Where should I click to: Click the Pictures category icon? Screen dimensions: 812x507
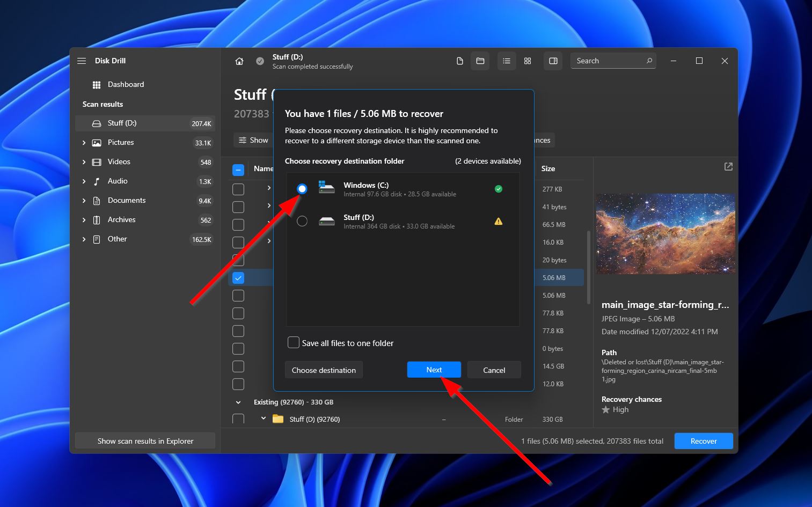[97, 143]
